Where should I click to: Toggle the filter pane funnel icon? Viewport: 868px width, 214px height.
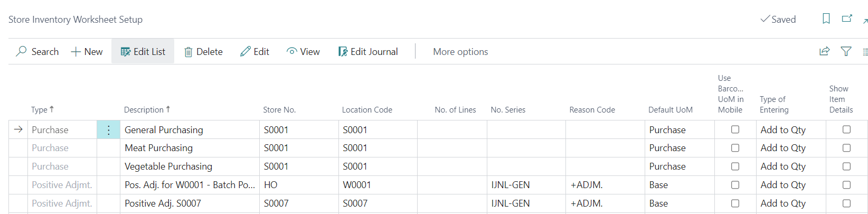tap(846, 51)
